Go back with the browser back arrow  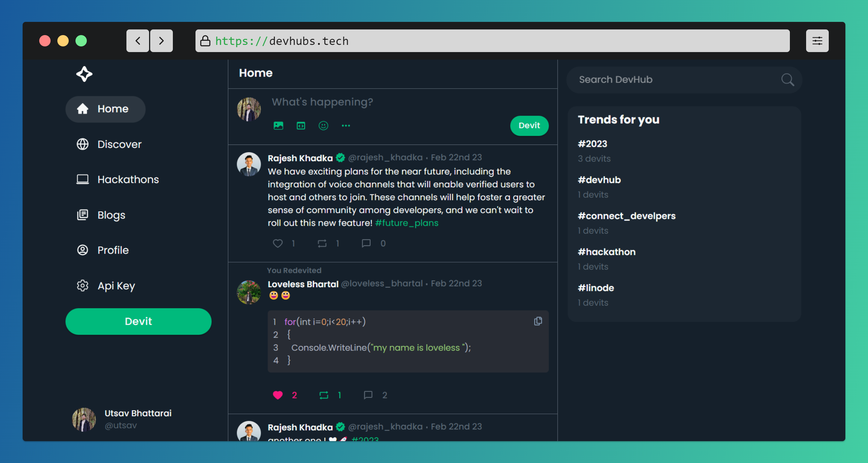138,41
